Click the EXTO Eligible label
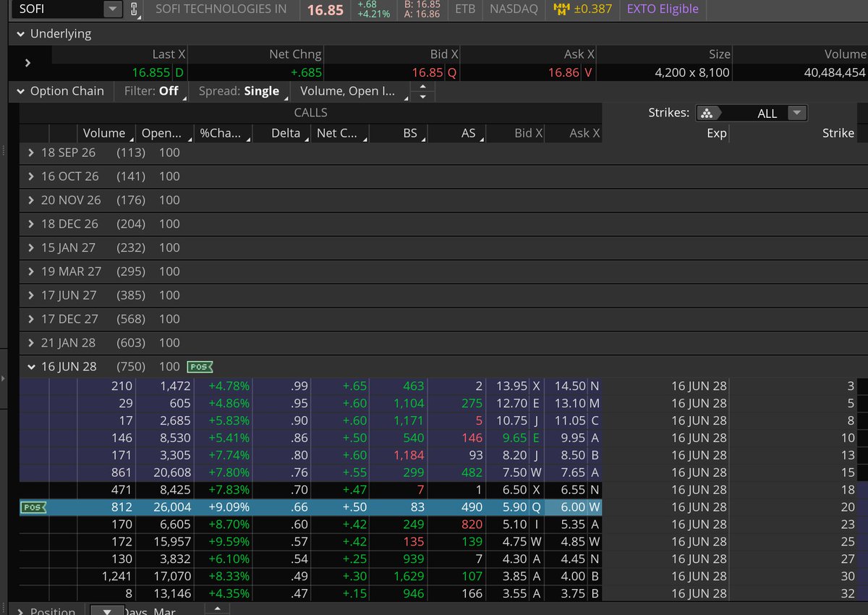The width and height of the screenshot is (868, 615). (663, 9)
